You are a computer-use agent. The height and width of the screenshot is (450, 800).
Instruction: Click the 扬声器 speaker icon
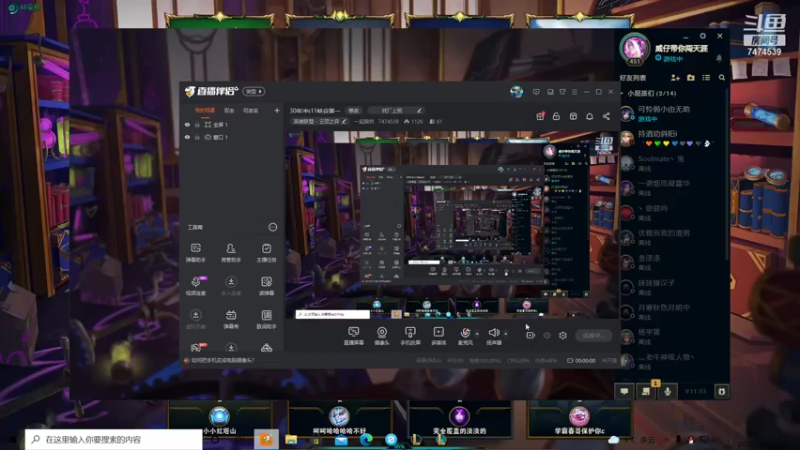[493, 333]
